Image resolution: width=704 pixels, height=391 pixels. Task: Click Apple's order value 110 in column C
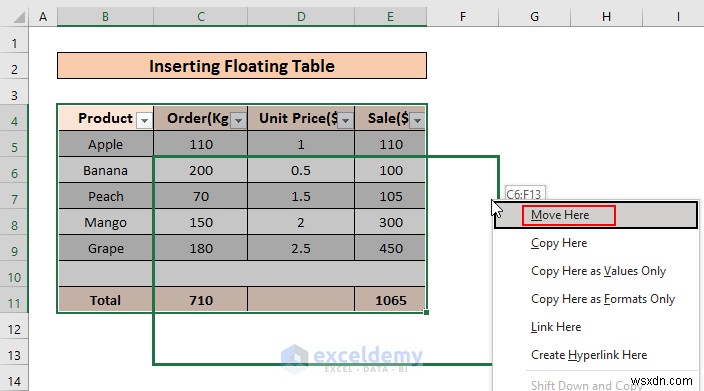(x=201, y=144)
